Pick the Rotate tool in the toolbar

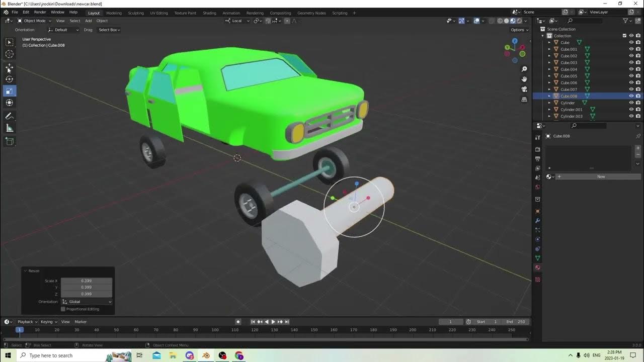pyautogui.click(x=10, y=79)
